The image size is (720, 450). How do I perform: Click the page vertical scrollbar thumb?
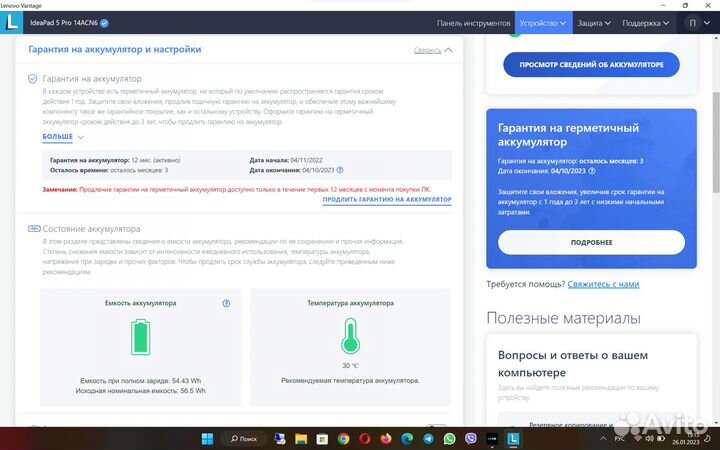(x=716, y=142)
